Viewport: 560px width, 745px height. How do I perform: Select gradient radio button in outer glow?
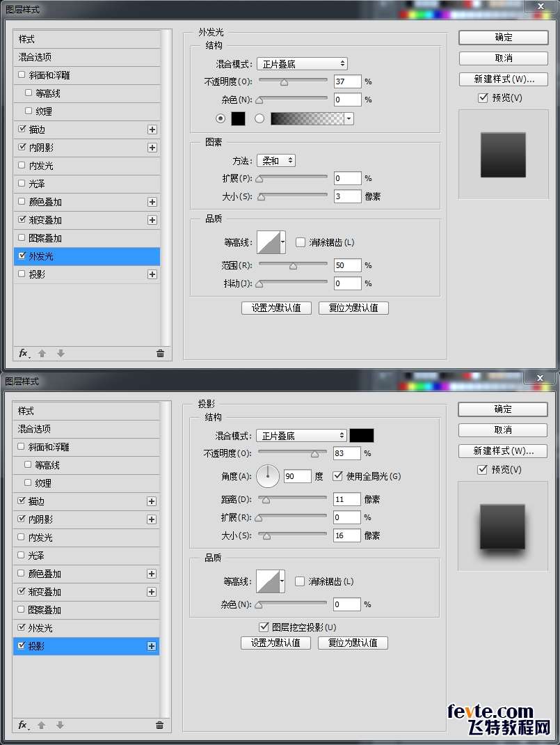coord(259,118)
